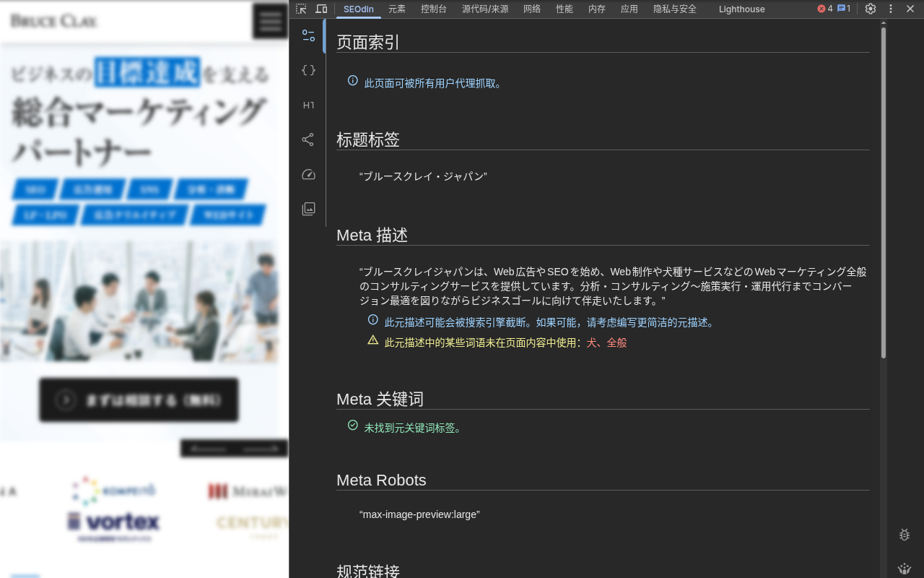Switch to the 控制台 tab
This screenshot has height=578, width=924.
pos(434,9)
